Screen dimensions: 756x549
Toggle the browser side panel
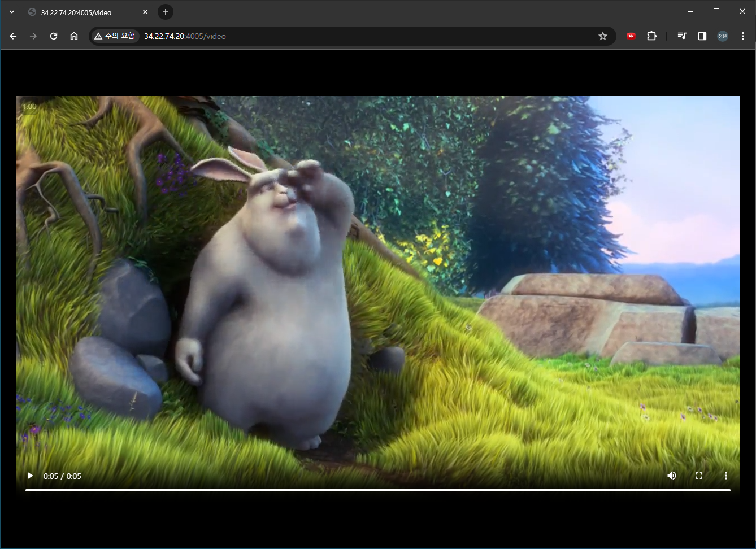coord(702,36)
